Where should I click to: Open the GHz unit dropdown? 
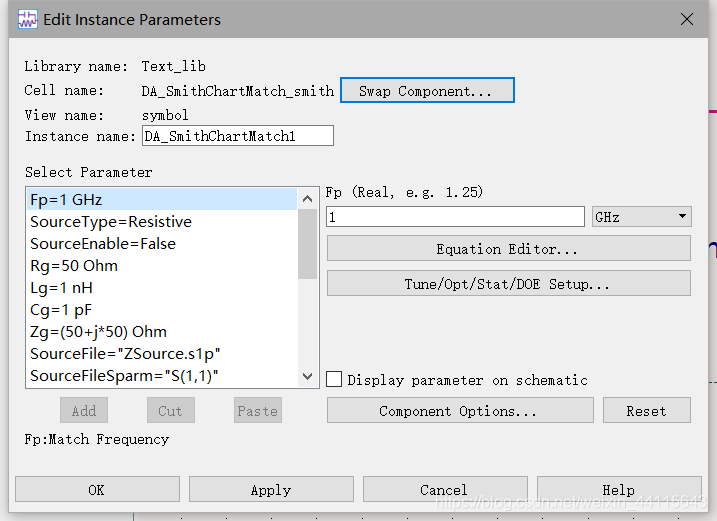click(x=642, y=216)
